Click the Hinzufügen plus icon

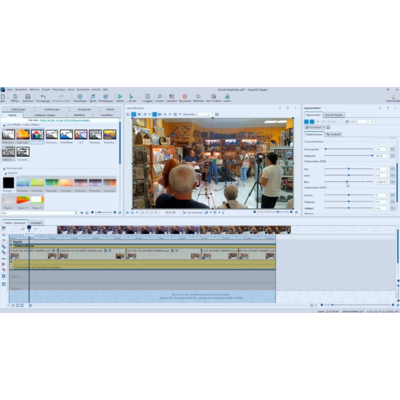(x=80, y=97)
